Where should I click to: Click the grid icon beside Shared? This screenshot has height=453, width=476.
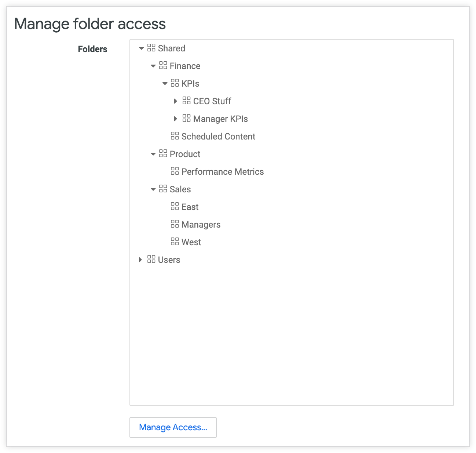point(151,48)
